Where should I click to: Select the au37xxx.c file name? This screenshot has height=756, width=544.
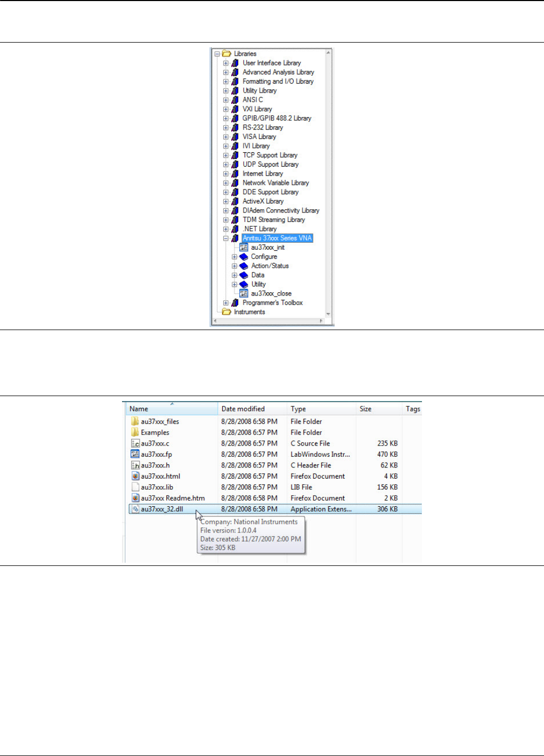pos(155,443)
